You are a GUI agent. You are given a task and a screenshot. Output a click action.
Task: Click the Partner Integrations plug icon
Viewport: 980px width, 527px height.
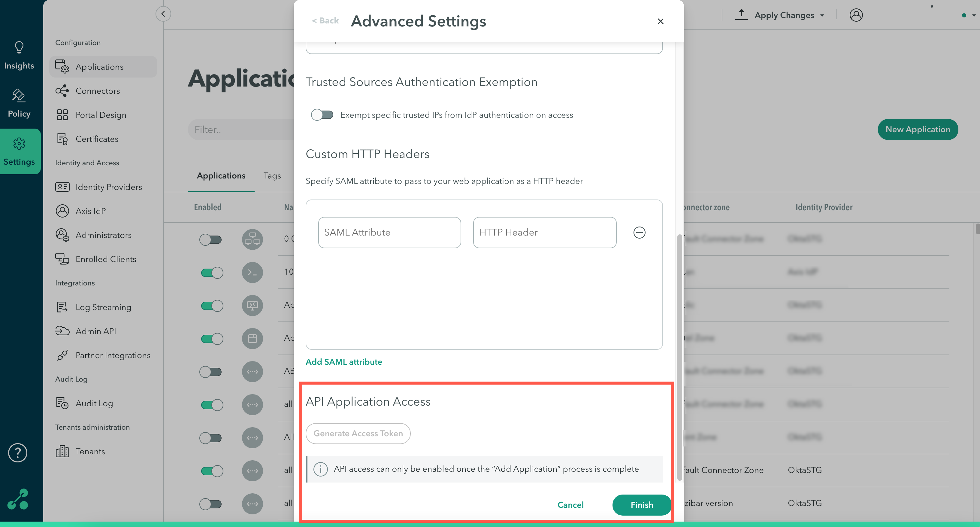click(x=62, y=355)
